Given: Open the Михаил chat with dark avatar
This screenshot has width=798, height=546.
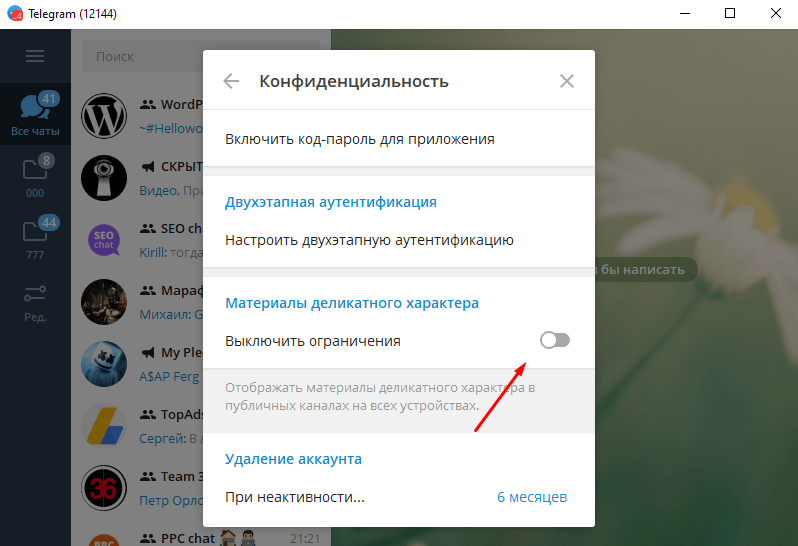Looking at the screenshot, I should (x=104, y=302).
